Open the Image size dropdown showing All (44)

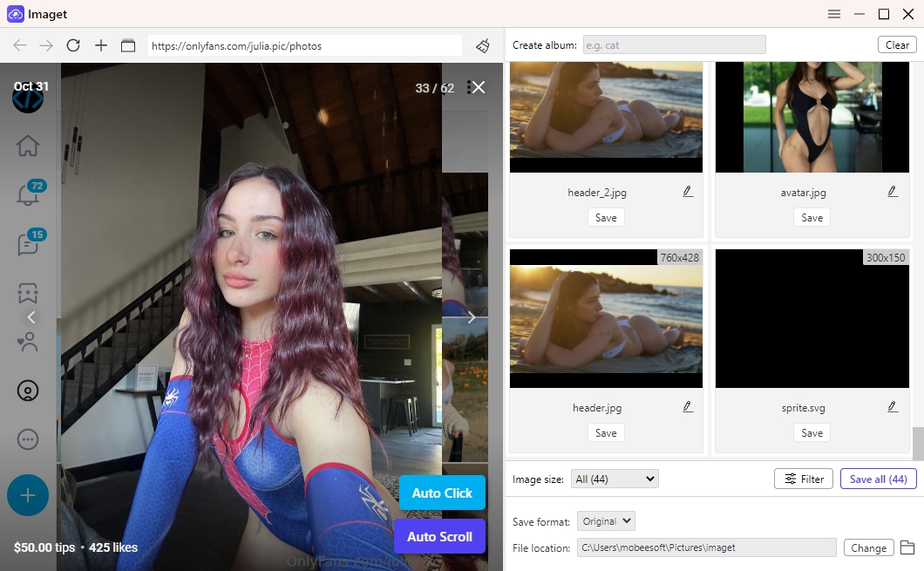(x=615, y=478)
